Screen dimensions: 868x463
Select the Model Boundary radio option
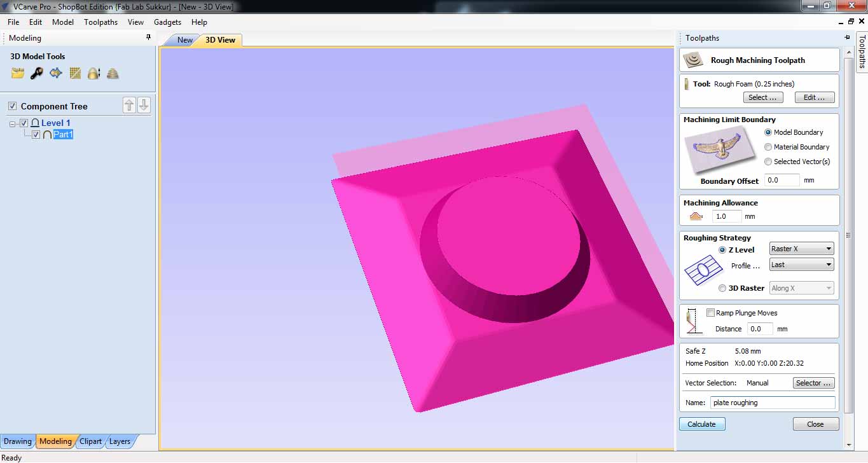pos(768,132)
